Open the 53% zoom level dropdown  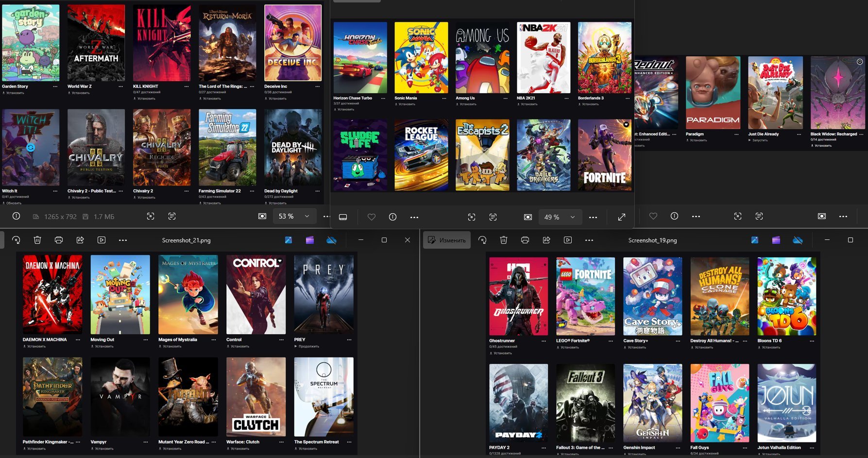[x=295, y=217]
